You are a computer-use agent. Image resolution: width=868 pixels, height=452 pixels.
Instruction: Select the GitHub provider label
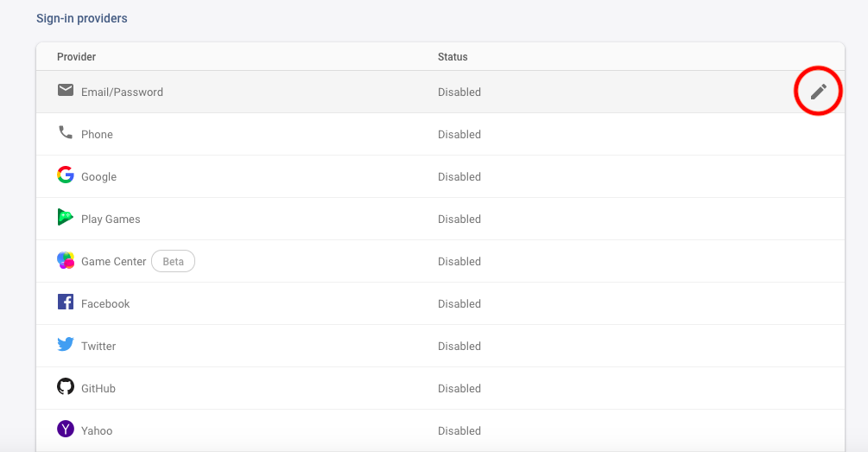pyautogui.click(x=98, y=389)
